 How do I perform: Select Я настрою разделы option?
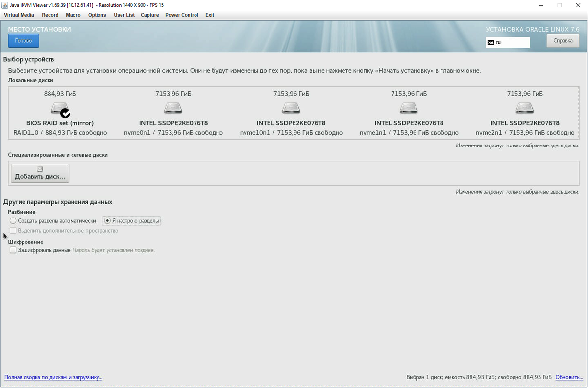tap(107, 220)
